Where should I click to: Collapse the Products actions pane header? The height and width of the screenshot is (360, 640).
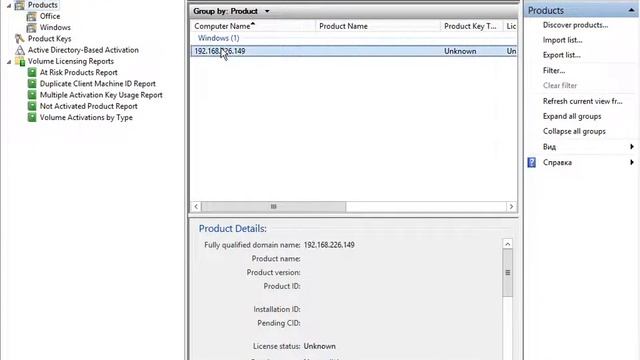pyautogui.click(x=631, y=10)
